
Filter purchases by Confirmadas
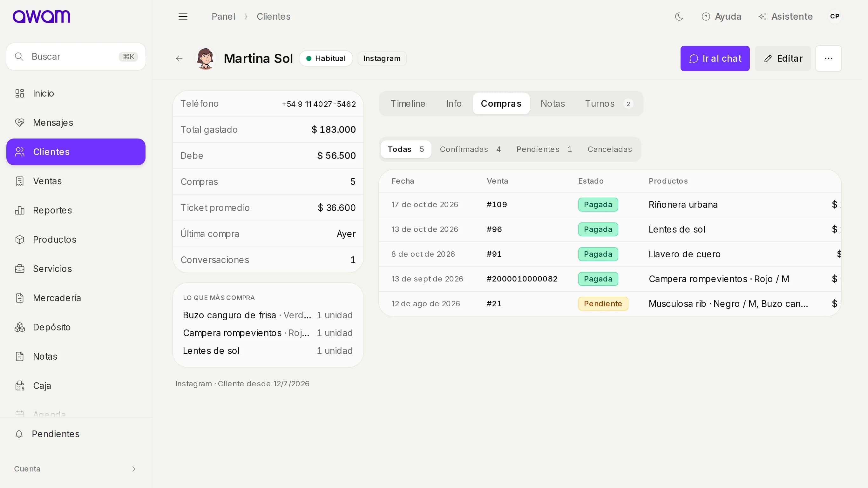point(471,149)
